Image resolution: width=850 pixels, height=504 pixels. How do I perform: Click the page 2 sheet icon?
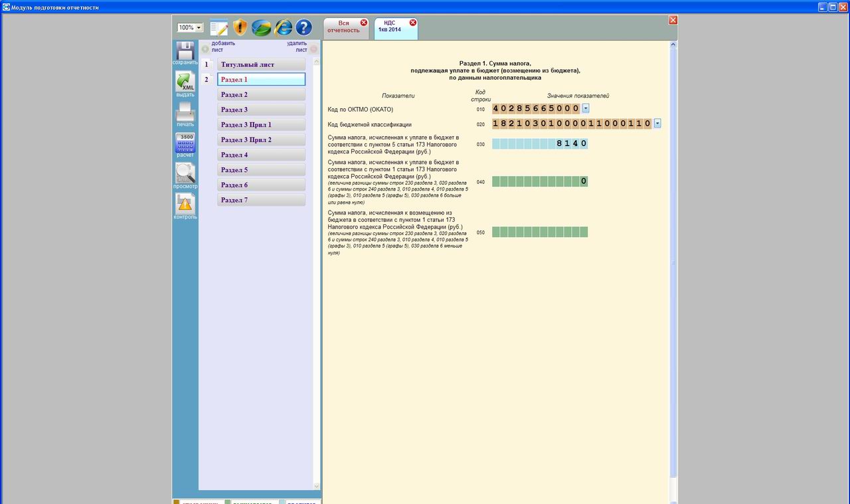click(207, 80)
